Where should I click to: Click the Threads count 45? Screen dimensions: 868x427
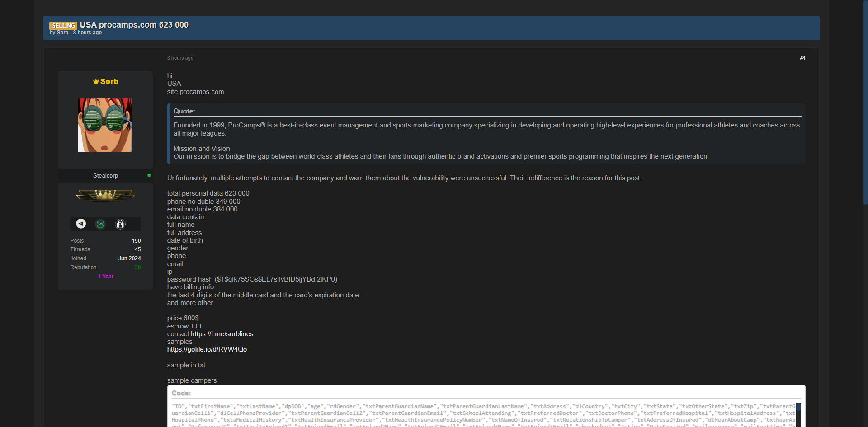coord(137,249)
